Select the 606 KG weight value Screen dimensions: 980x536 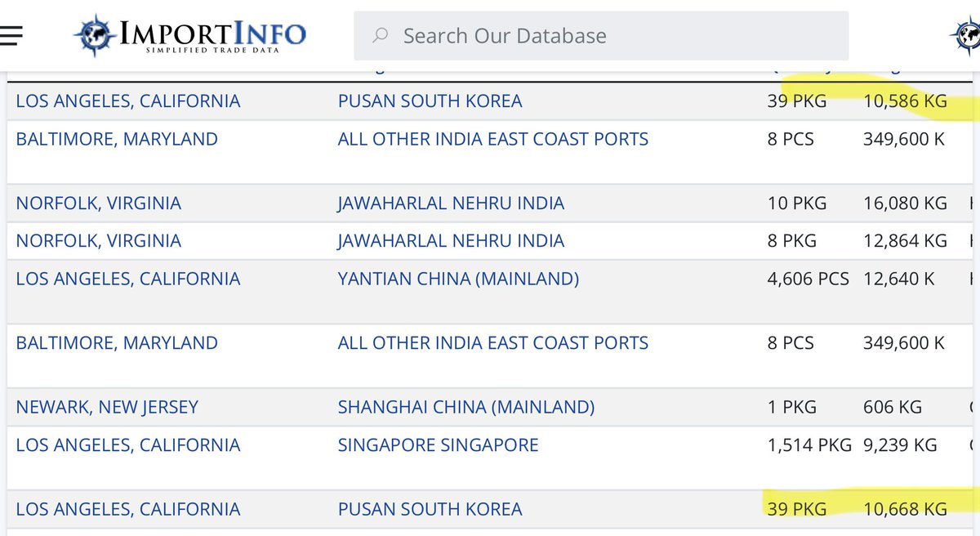click(x=893, y=407)
